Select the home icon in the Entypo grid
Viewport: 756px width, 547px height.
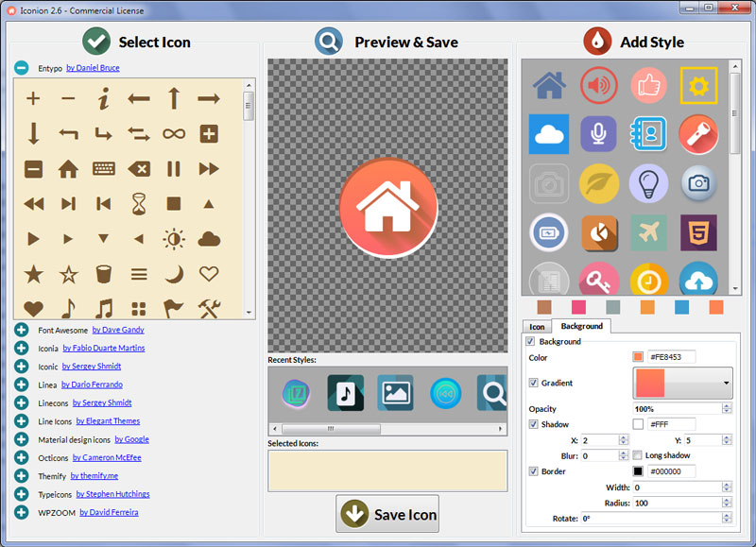(x=66, y=168)
